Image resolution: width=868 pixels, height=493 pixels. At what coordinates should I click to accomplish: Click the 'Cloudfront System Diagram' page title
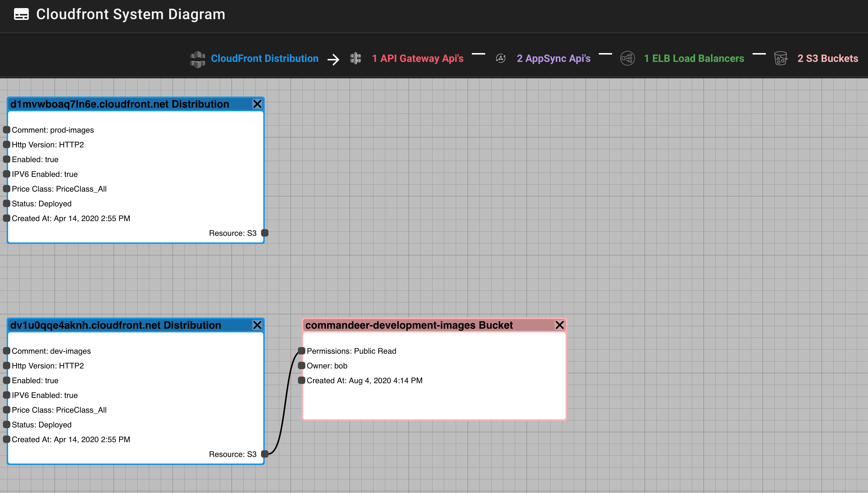[x=131, y=14]
